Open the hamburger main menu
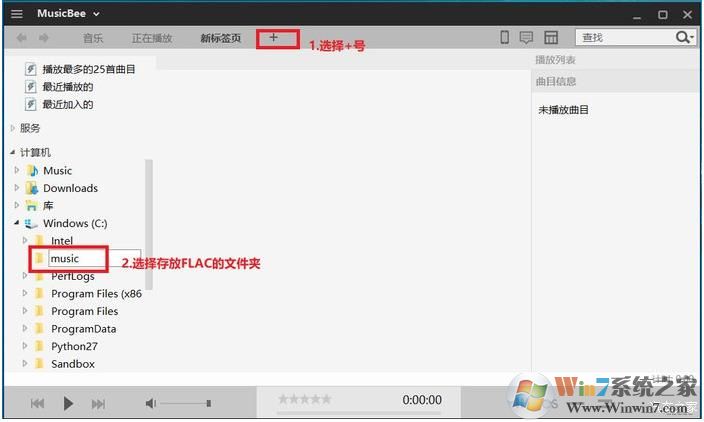The image size is (704, 422). tap(17, 14)
